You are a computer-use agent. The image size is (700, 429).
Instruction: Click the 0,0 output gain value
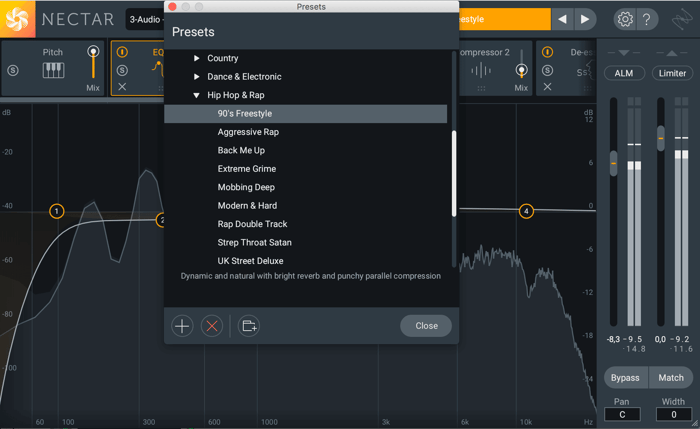click(660, 339)
